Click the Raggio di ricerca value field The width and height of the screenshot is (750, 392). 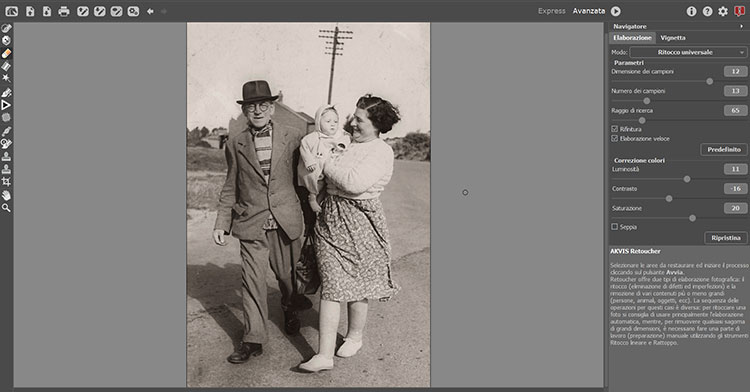coord(735,110)
